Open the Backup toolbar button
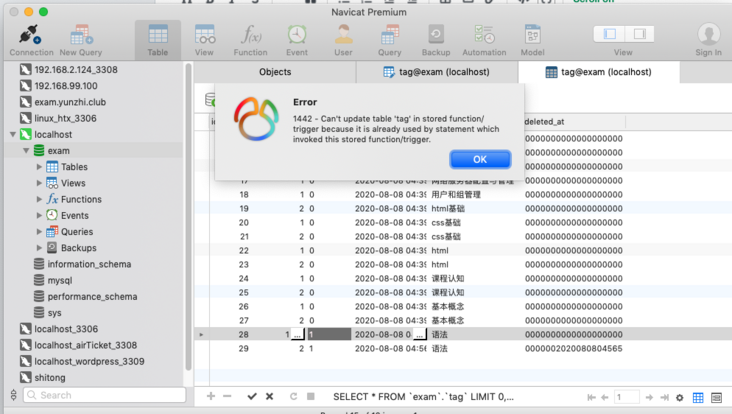732x414 pixels. (x=436, y=41)
